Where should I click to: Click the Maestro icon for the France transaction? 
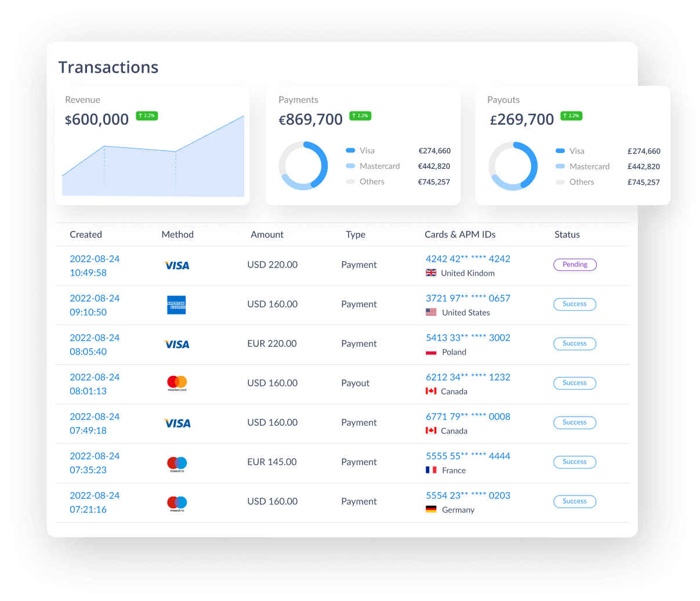(x=177, y=462)
